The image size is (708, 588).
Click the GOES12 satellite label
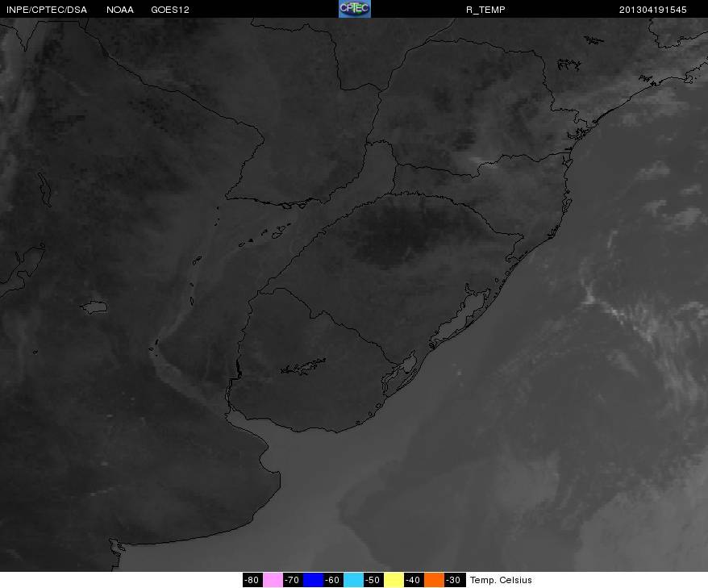click(x=170, y=10)
